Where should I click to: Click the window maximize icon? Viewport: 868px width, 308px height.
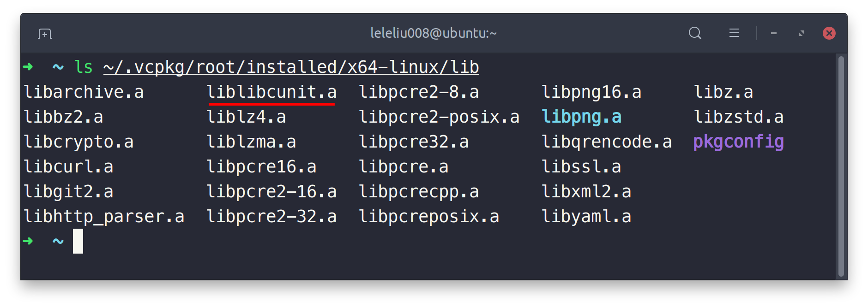(802, 33)
